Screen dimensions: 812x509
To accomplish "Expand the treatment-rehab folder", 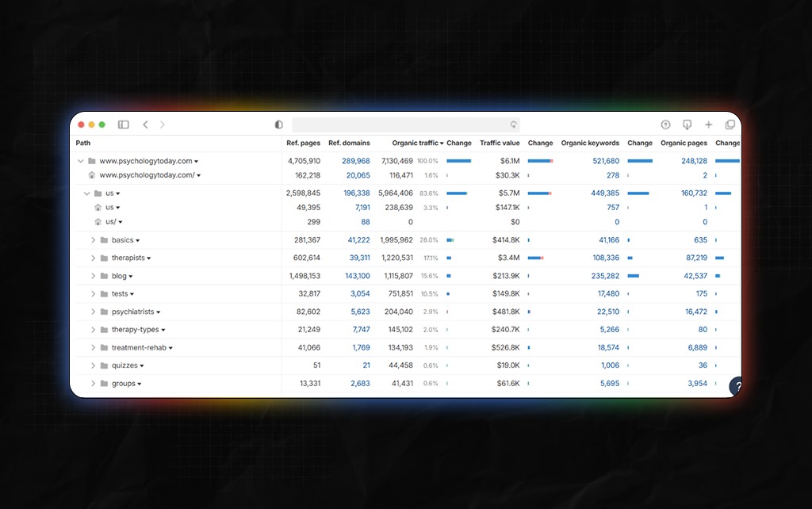I will (x=94, y=347).
